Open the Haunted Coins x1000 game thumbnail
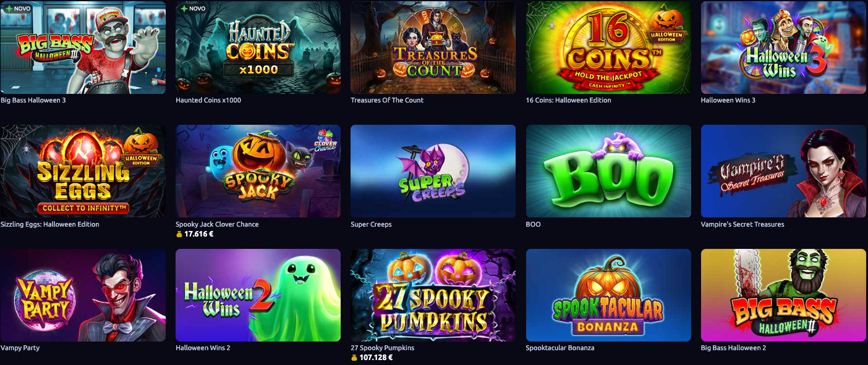868x365 pixels. [258, 48]
